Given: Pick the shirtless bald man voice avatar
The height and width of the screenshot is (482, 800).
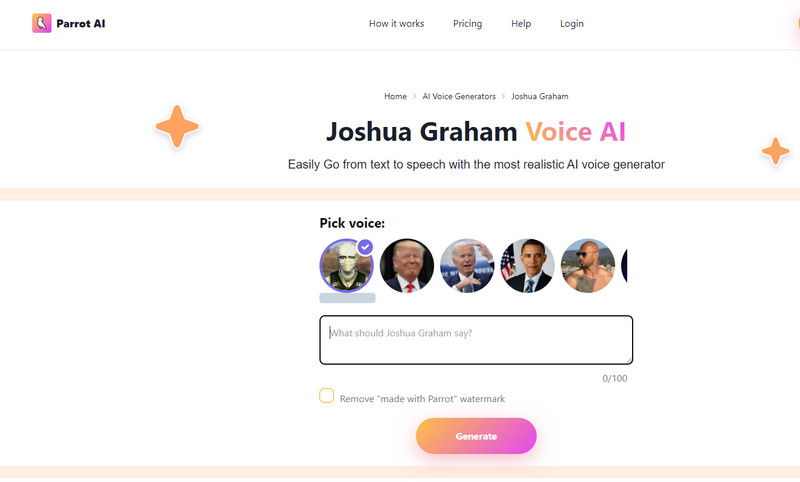Looking at the screenshot, I should pyautogui.click(x=587, y=266).
